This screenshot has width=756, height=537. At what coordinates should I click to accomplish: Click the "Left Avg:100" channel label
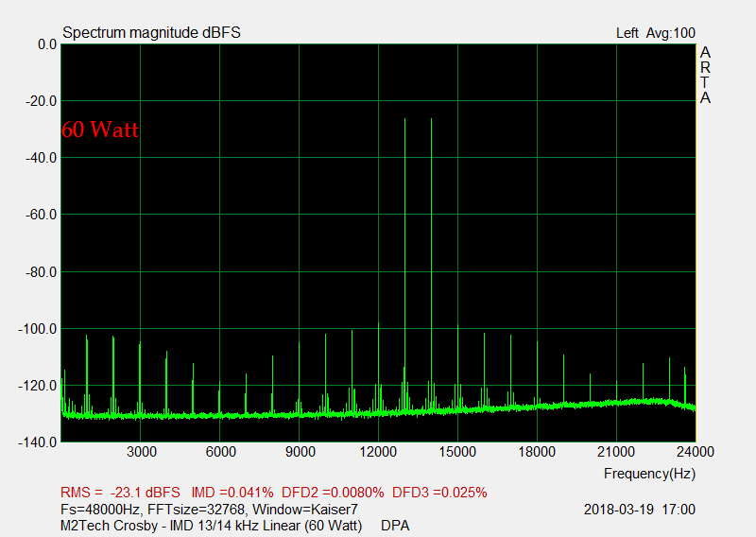tap(655, 33)
